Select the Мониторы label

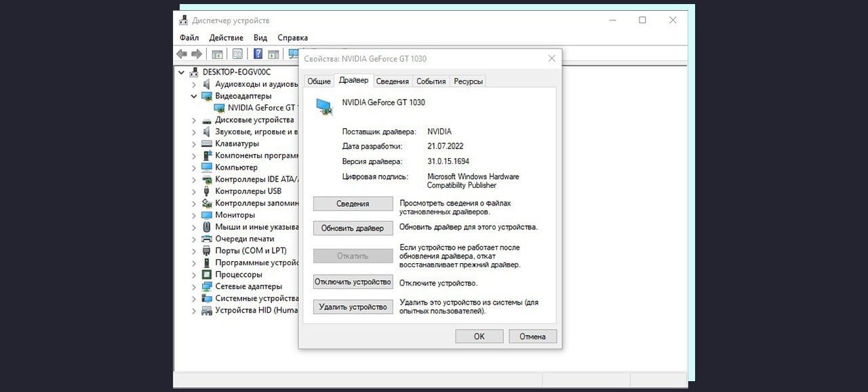pyautogui.click(x=235, y=215)
